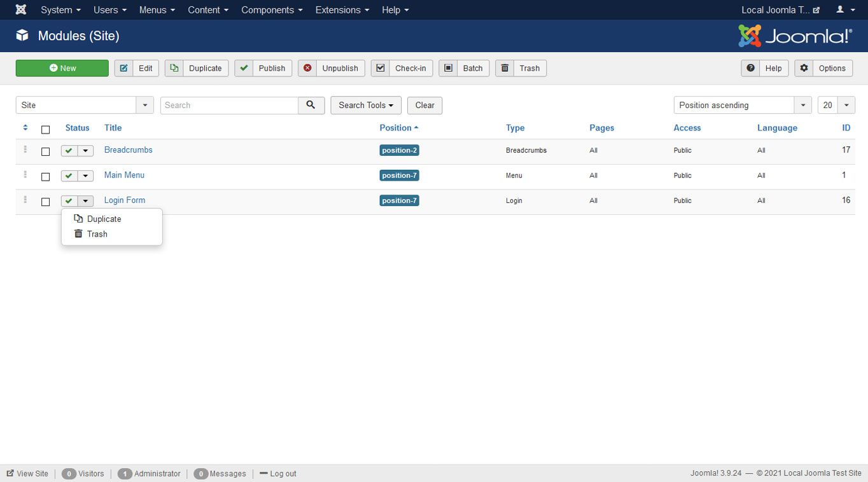Open the Help menu in top bar
868x482 pixels.
pos(395,10)
